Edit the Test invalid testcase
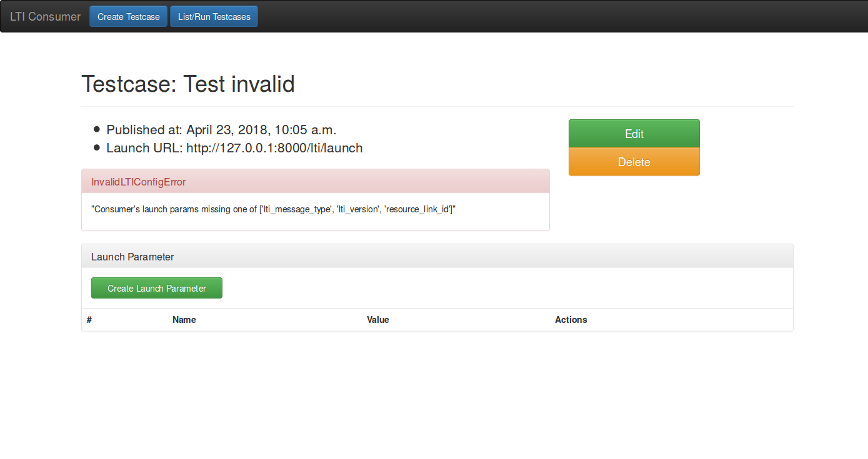Image resolution: width=868 pixels, height=459 pixels. pos(634,134)
